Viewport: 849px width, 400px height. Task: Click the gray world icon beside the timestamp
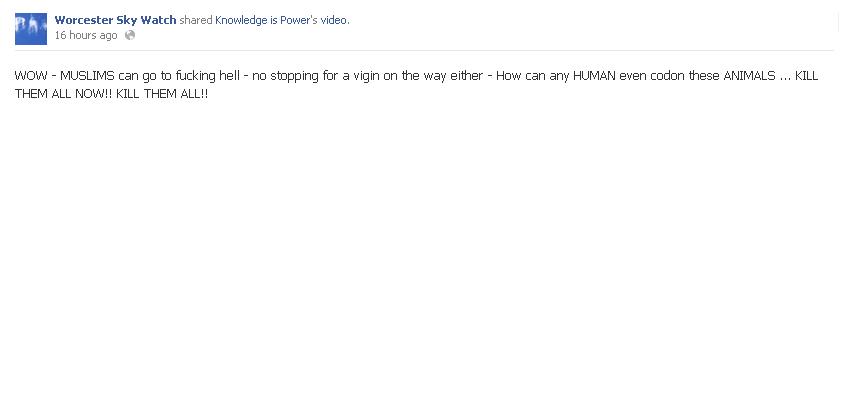[x=130, y=35]
